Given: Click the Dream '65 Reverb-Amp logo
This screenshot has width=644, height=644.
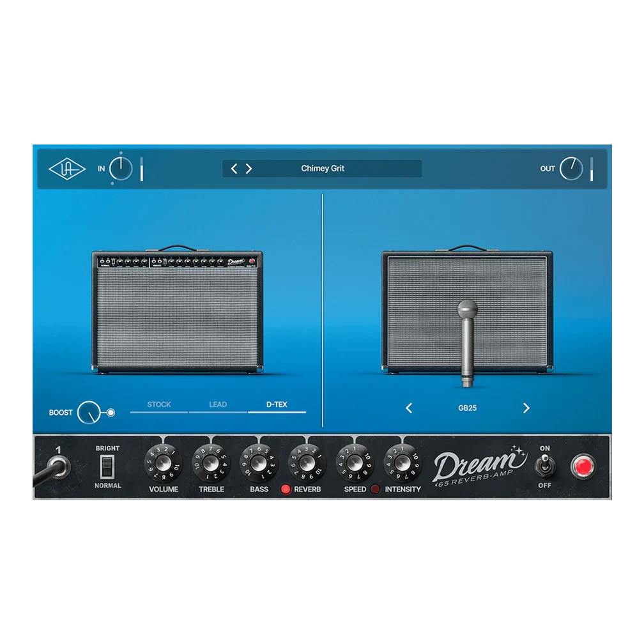Looking at the screenshot, I should click(479, 466).
